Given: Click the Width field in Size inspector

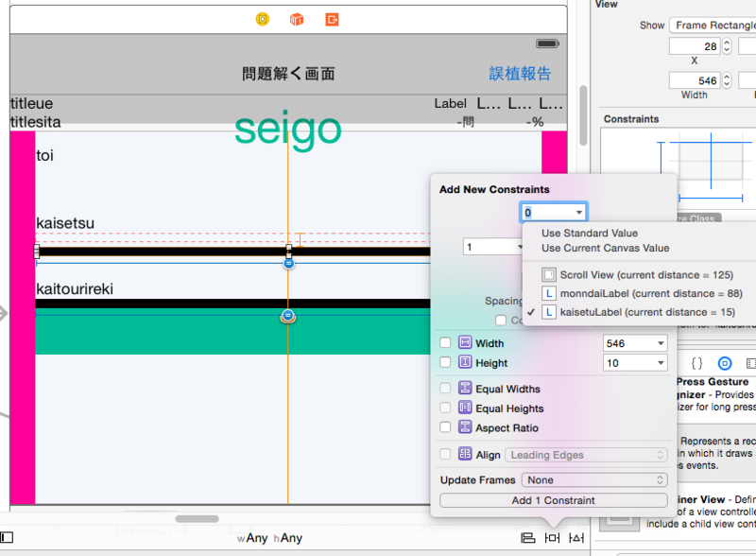Looking at the screenshot, I should click(695, 80).
